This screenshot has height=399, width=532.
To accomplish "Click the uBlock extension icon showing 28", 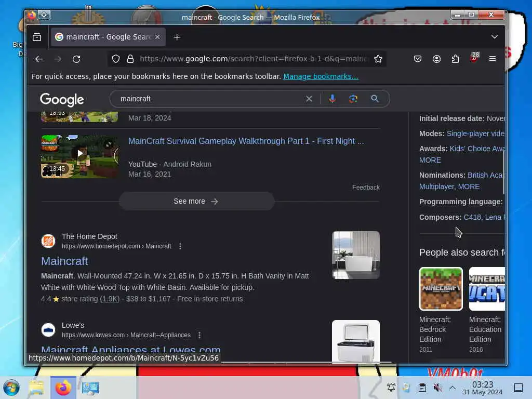I will [474, 58].
